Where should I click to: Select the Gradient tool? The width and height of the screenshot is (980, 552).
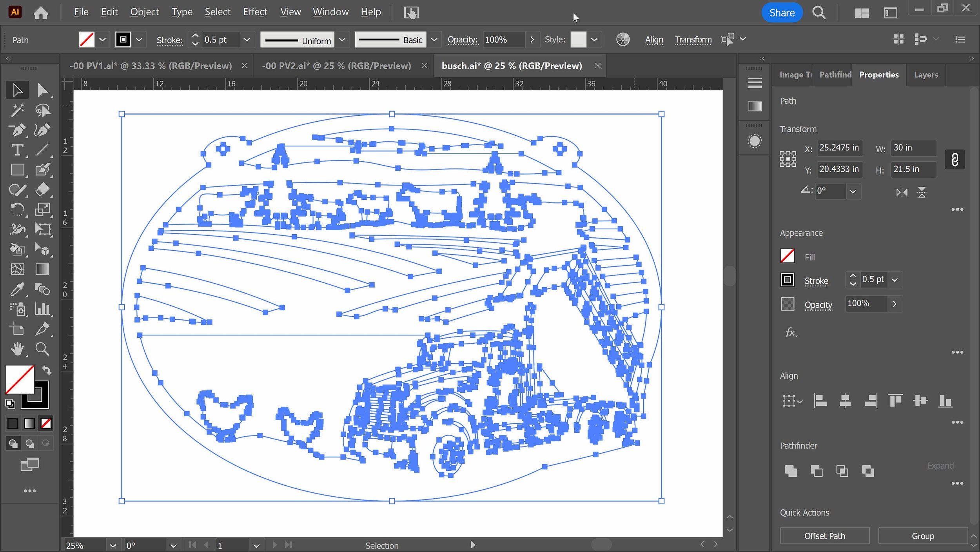pyautogui.click(x=42, y=269)
